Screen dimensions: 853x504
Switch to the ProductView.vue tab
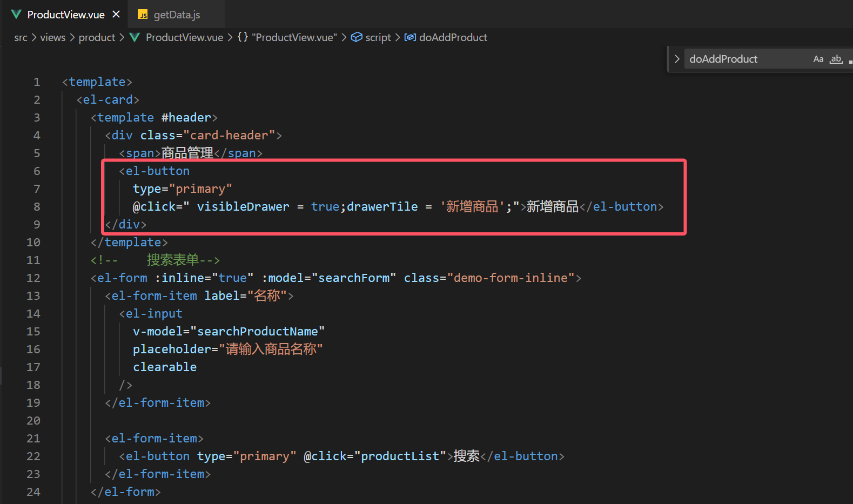(x=66, y=15)
